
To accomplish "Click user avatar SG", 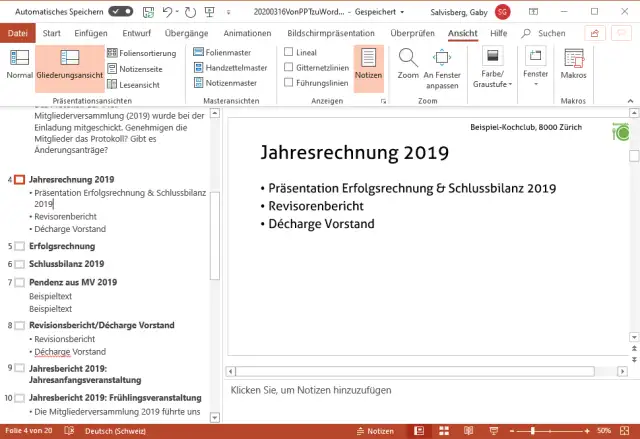I will [502, 12].
